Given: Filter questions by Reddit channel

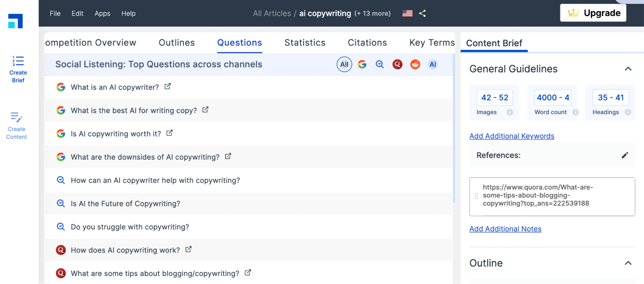Looking at the screenshot, I should [415, 64].
